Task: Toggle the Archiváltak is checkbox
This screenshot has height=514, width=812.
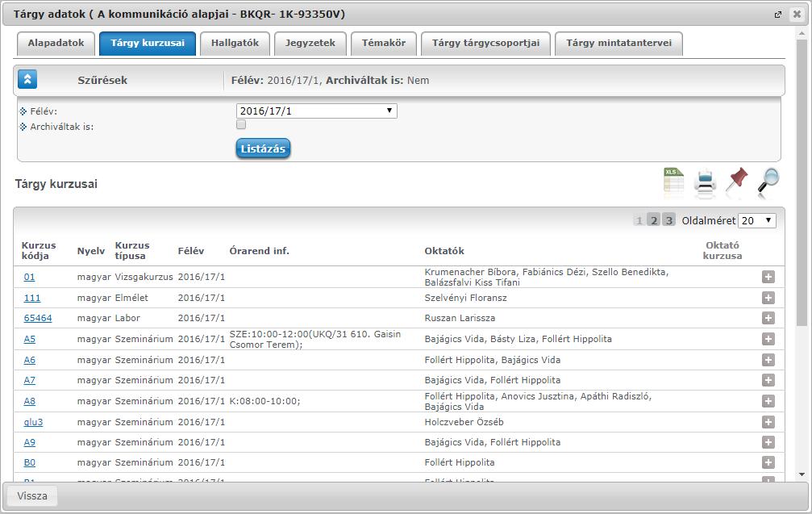Action: 241,124
